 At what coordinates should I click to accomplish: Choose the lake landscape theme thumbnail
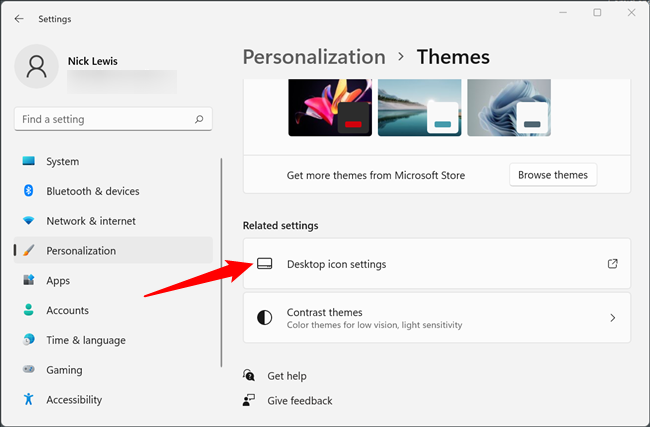(419, 108)
